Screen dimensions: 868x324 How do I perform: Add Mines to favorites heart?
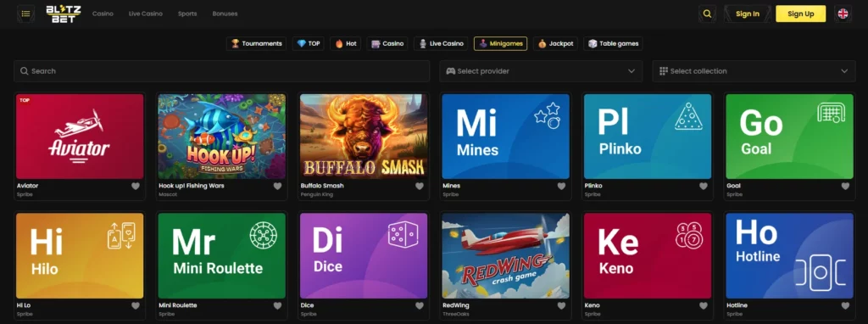[x=561, y=186]
